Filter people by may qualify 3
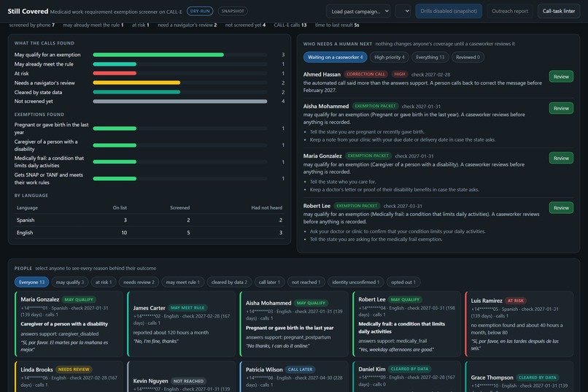The height and width of the screenshot is (392, 588). pyautogui.click(x=70, y=282)
